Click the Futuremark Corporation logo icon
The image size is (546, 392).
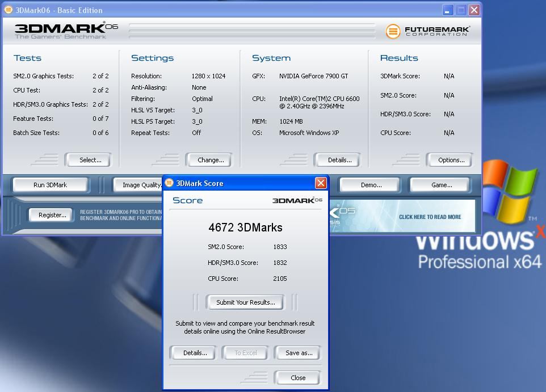click(393, 31)
